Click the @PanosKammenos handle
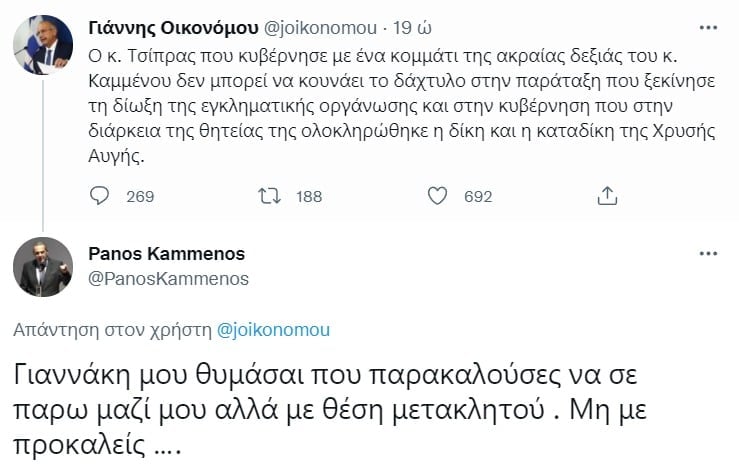This screenshot has width=739, height=476. [168, 278]
